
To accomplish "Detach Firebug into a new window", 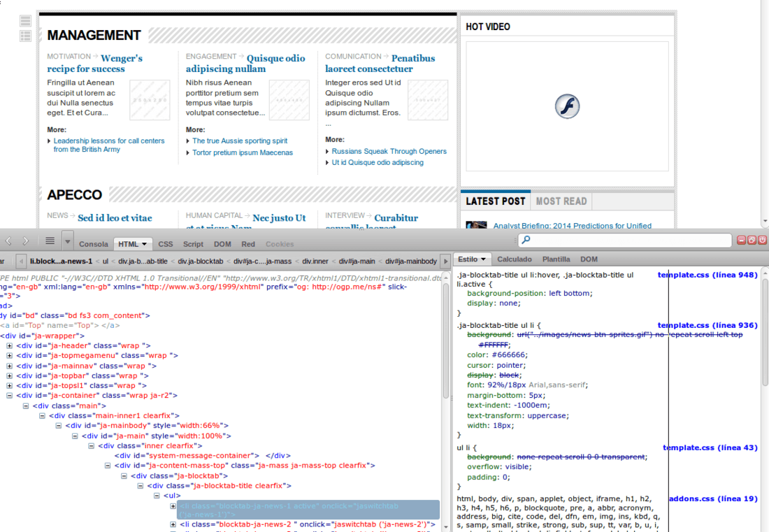I will pos(752,240).
